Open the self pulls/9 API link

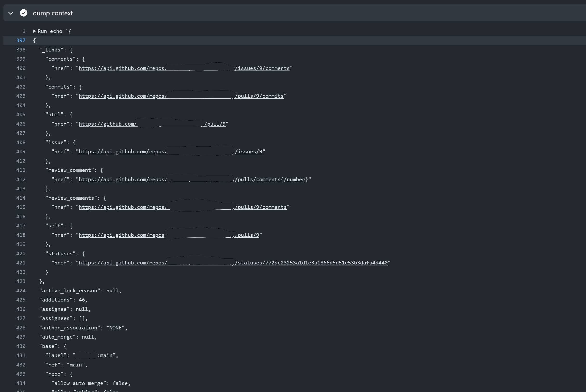[x=170, y=235]
